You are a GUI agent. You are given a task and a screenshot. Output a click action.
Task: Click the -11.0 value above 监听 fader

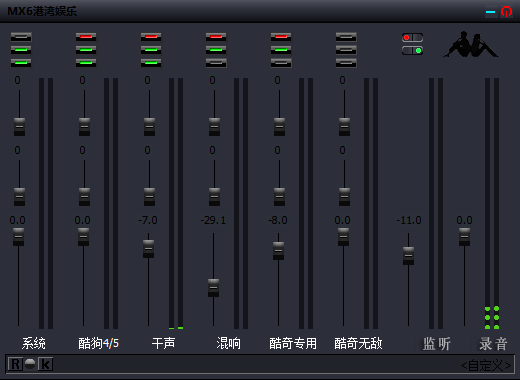[x=409, y=220]
